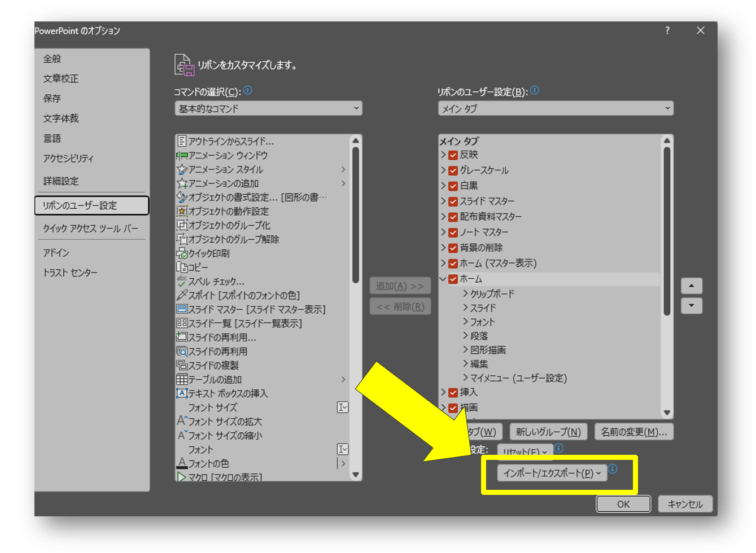The height and width of the screenshot is (553, 756).
Task: Click the フォントの色 icon
Action: click(x=182, y=463)
